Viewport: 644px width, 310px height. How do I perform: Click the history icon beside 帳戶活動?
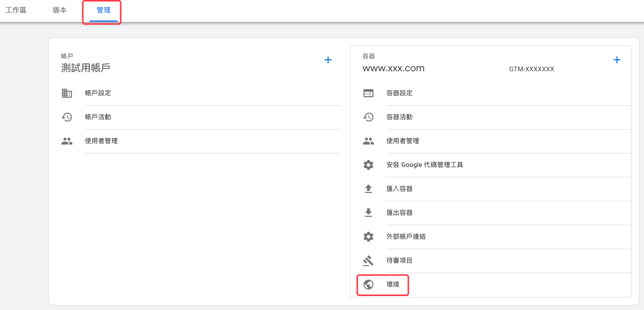(x=67, y=117)
